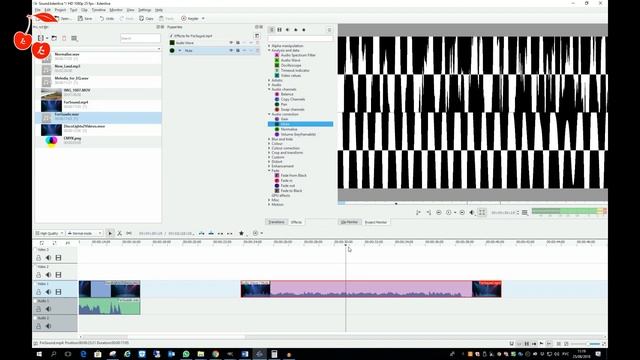
Task: Click the overwrite zone into timeline icon
Action: click(211, 233)
